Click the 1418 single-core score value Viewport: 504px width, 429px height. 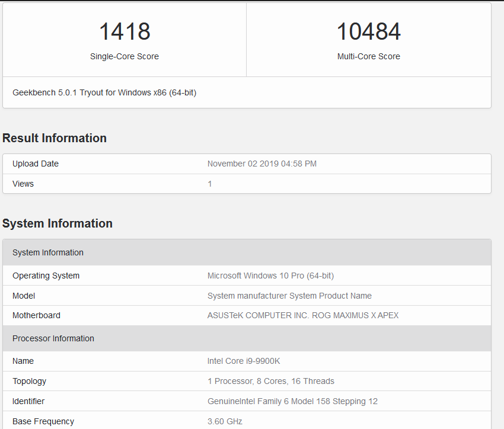(125, 31)
